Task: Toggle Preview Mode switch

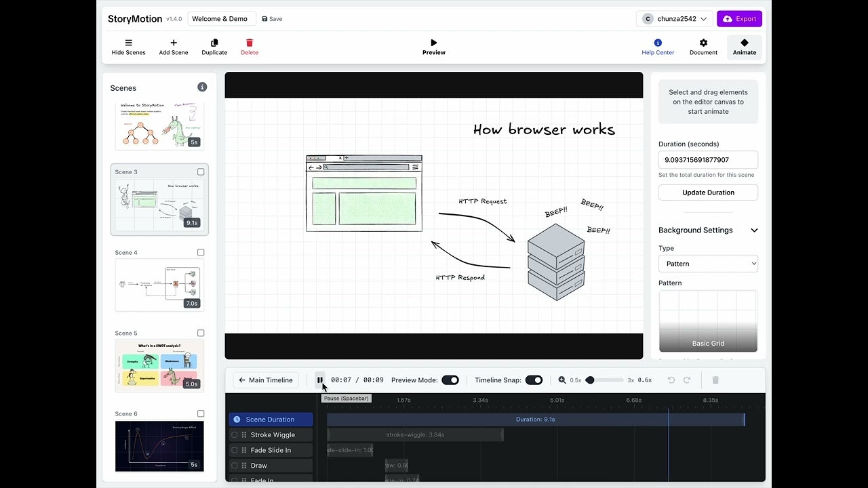Action: (x=450, y=380)
